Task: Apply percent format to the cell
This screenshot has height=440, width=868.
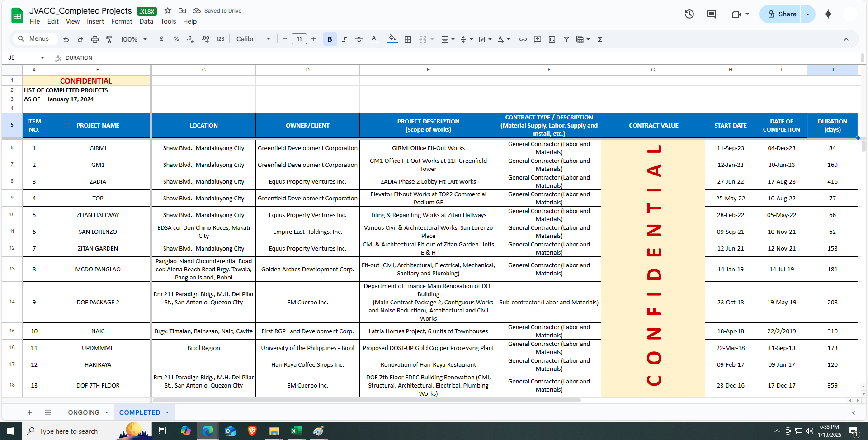Action: (176, 39)
